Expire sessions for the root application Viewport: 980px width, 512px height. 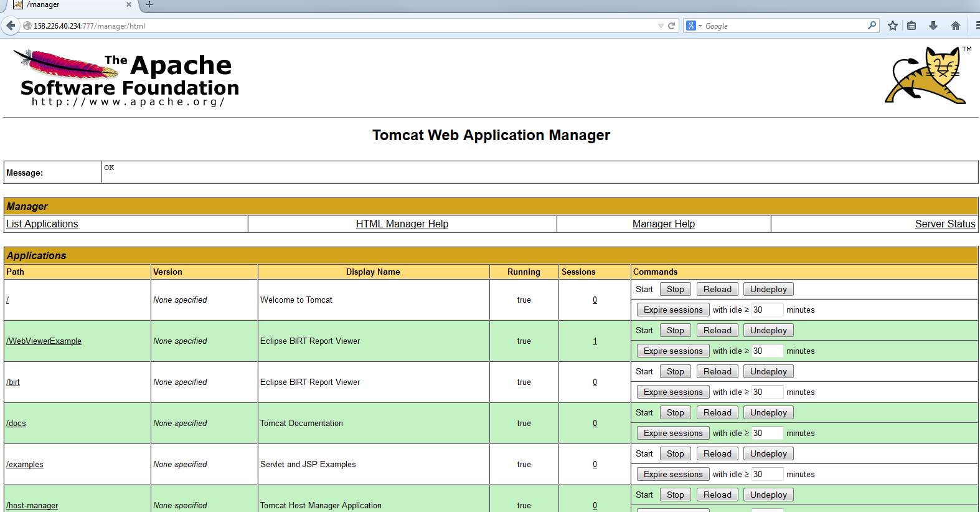[673, 310]
